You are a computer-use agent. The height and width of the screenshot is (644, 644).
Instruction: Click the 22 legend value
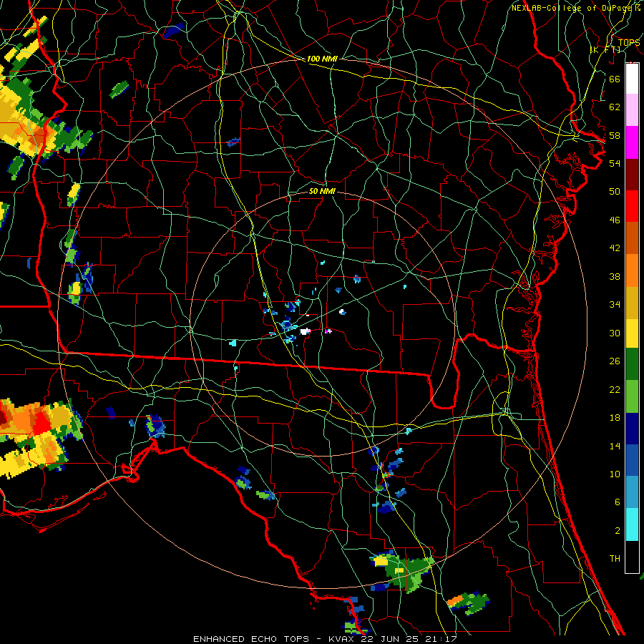[x=615, y=390]
